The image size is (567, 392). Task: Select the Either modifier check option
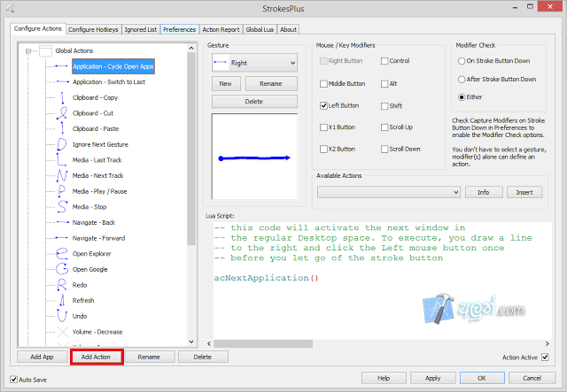pyautogui.click(x=462, y=97)
